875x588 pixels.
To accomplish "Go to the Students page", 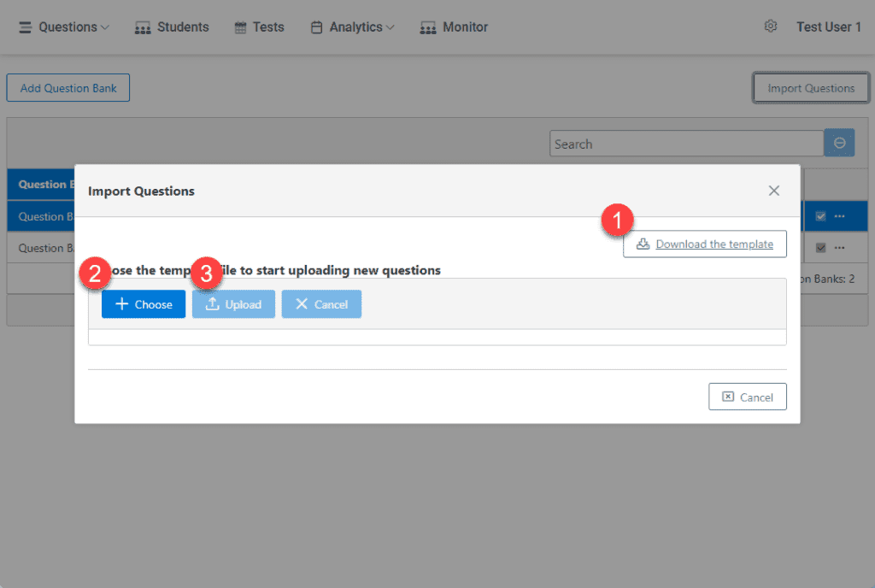I will pyautogui.click(x=172, y=26).
